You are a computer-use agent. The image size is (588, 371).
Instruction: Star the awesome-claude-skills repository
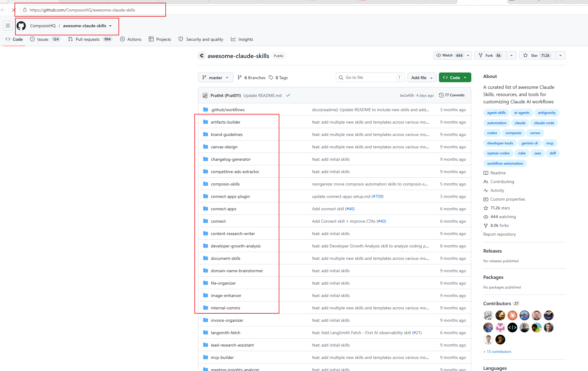[537, 55]
